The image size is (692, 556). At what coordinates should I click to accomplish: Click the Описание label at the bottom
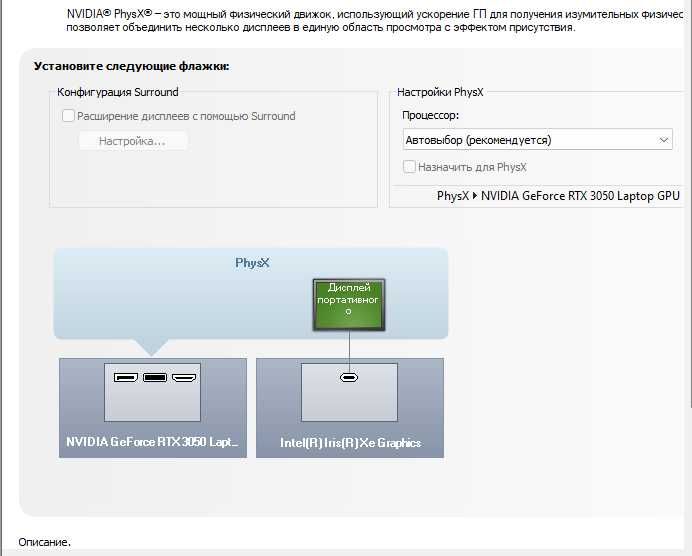click(x=45, y=542)
